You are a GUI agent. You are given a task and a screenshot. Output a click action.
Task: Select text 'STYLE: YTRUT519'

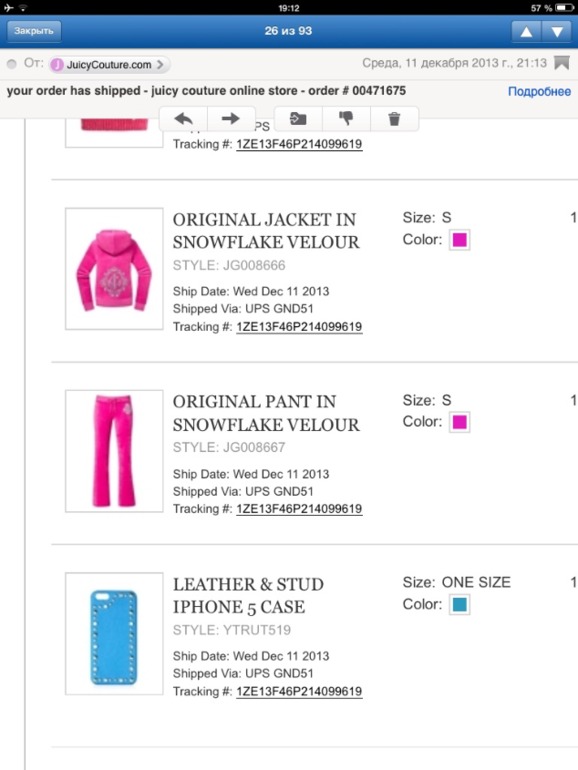click(232, 630)
